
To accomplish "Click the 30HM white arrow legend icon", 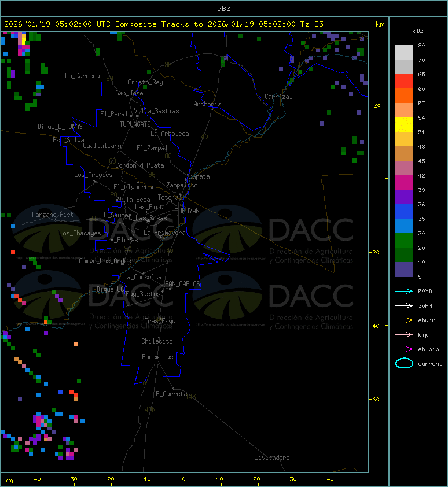I will coord(404,305).
